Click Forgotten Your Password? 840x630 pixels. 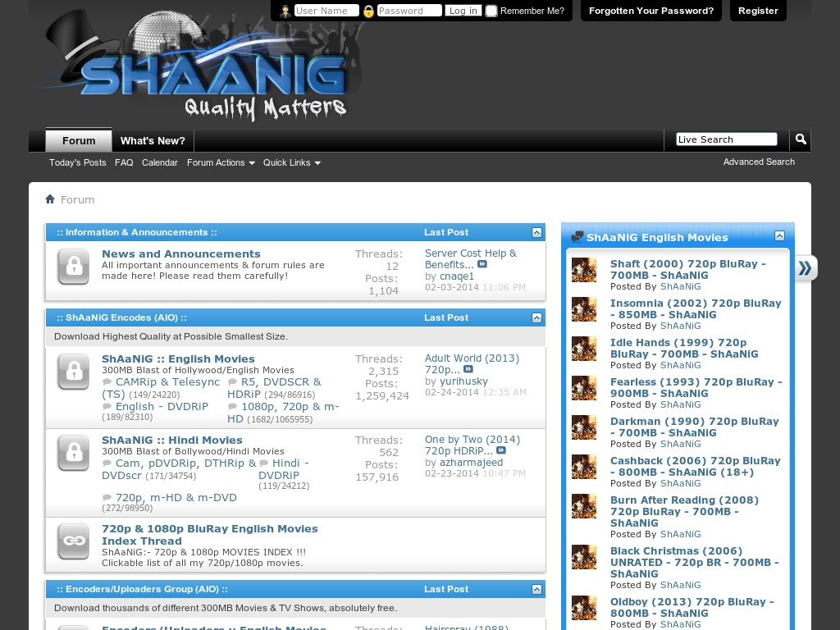tap(651, 11)
